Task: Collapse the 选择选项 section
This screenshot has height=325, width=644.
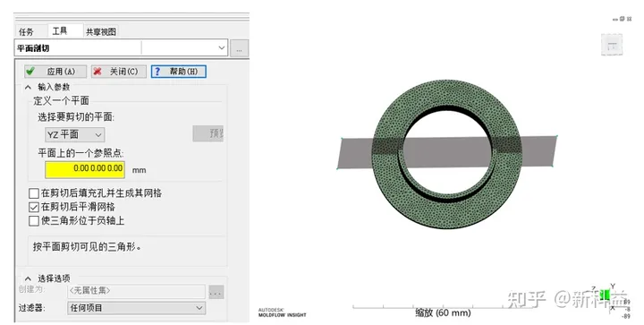Action: [x=28, y=278]
